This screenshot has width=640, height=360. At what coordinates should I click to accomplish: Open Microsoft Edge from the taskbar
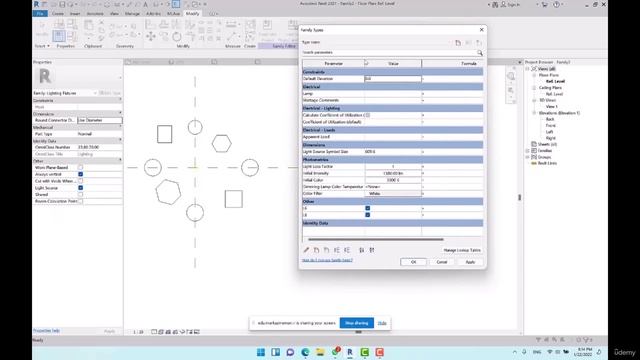pos(305,352)
